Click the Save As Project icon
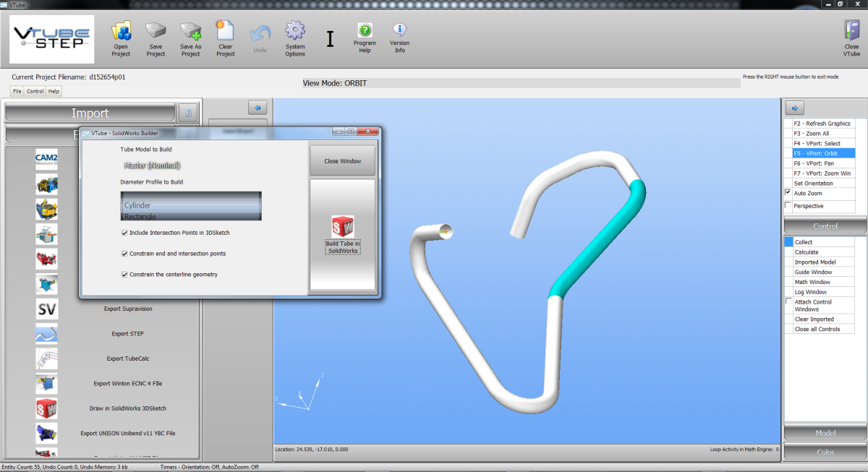The image size is (868, 472). (190, 32)
